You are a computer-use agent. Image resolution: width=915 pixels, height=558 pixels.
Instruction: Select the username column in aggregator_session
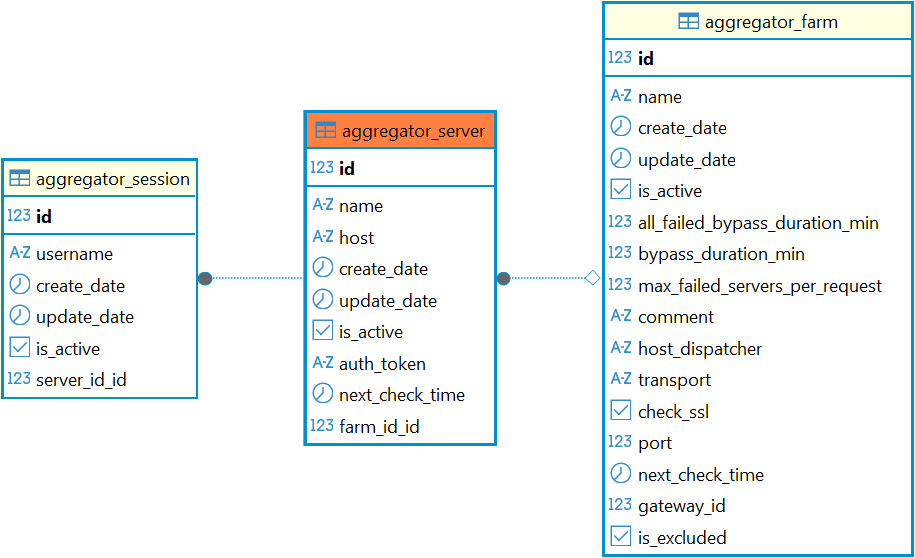tap(74, 254)
